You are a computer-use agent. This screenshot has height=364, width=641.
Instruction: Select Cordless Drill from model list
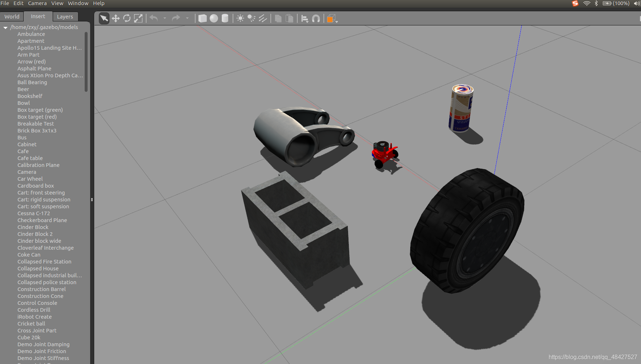pyautogui.click(x=34, y=310)
